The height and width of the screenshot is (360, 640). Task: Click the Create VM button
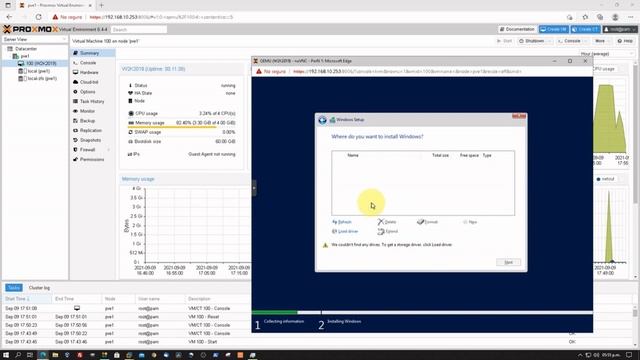click(x=554, y=29)
